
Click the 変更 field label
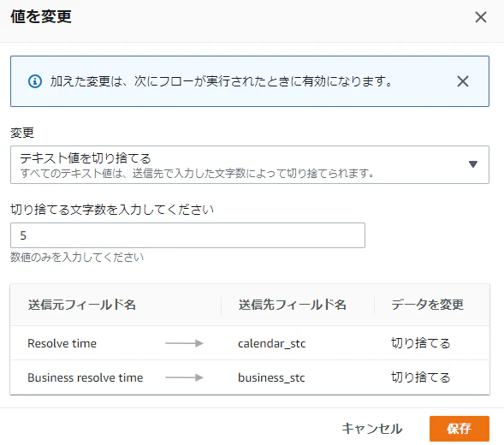[22, 133]
